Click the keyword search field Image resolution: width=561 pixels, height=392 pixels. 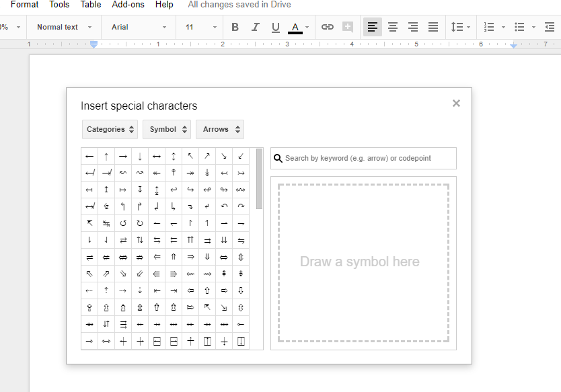(x=368, y=159)
